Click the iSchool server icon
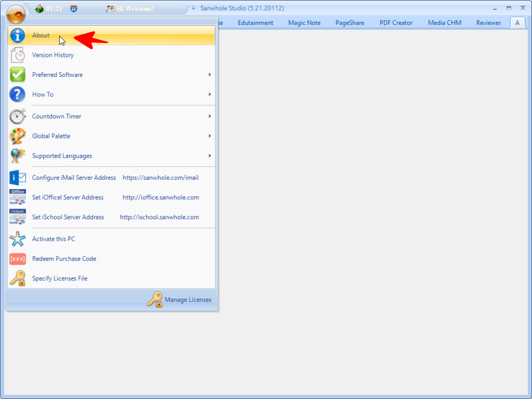Viewport: 532px width, 399px height. 17,217
